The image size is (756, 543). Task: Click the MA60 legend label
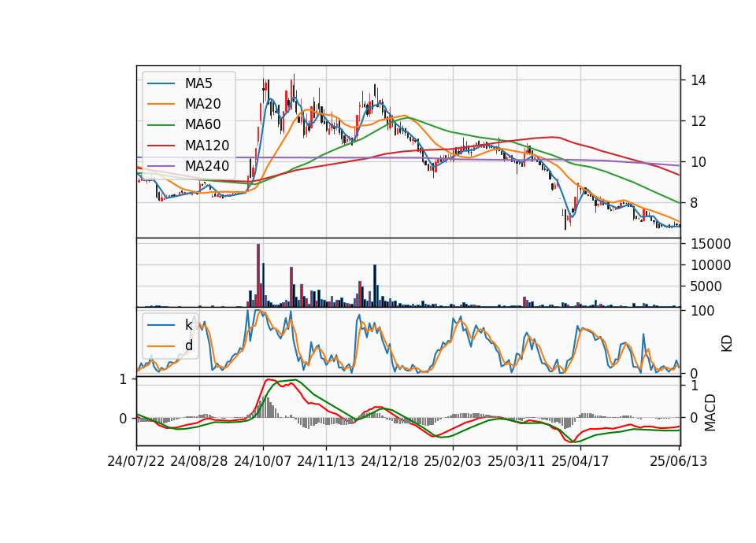tap(202, 125)
